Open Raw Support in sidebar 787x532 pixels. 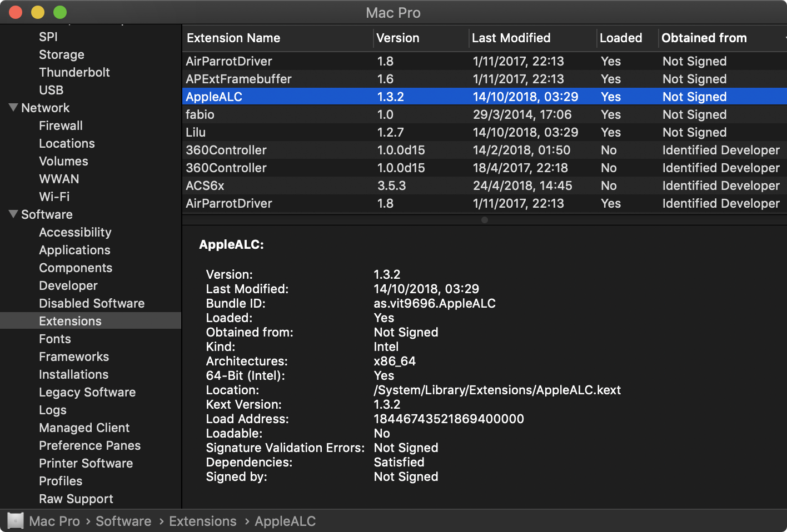coord(76,499)
